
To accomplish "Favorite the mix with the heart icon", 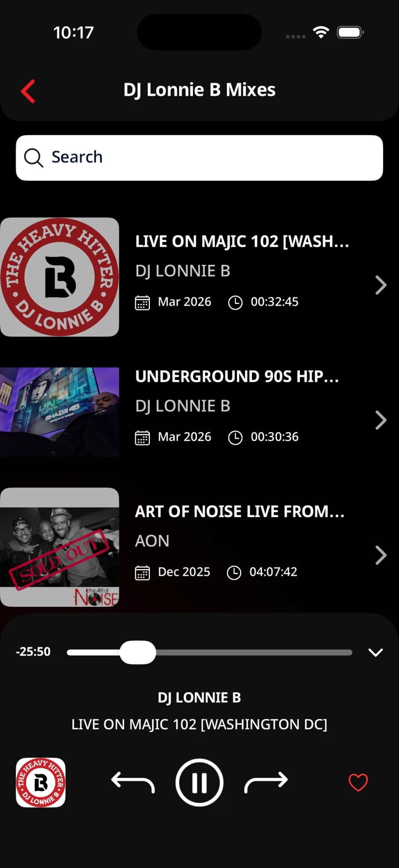I will pos(358,782).
